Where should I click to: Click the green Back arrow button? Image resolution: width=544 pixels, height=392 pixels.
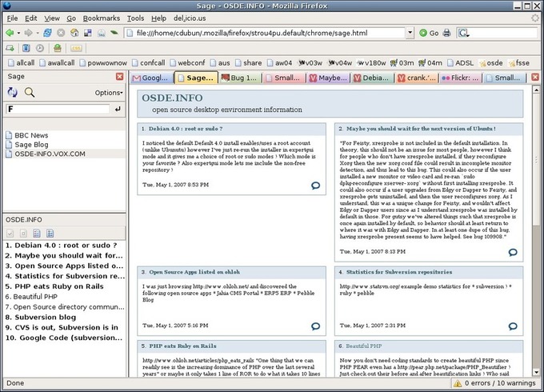10,33
